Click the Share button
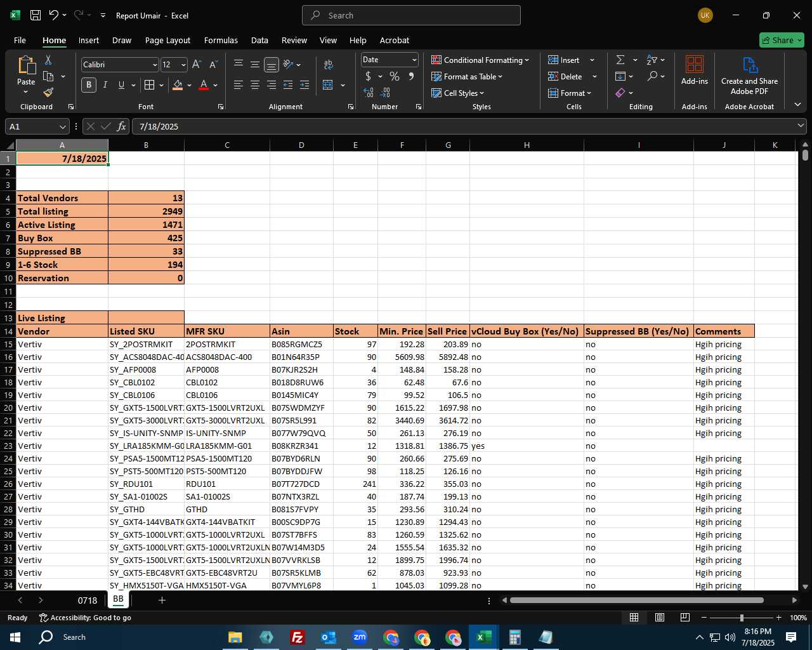 point(782,40)
